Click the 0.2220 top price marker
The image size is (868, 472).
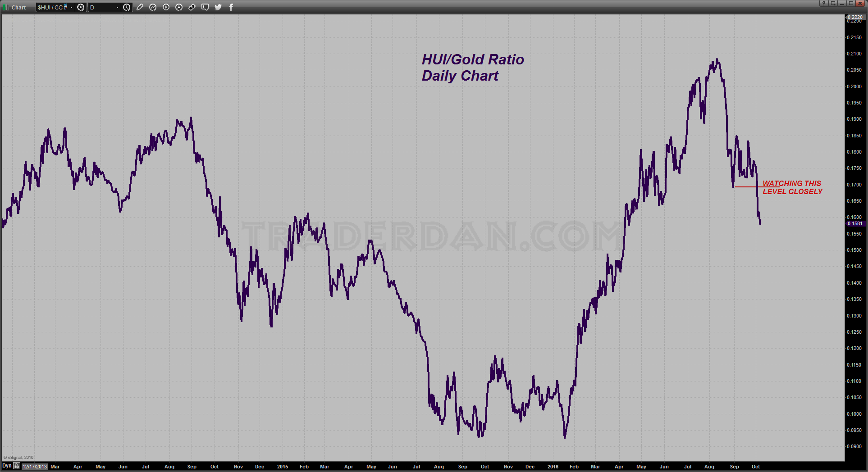coord(855,17)
